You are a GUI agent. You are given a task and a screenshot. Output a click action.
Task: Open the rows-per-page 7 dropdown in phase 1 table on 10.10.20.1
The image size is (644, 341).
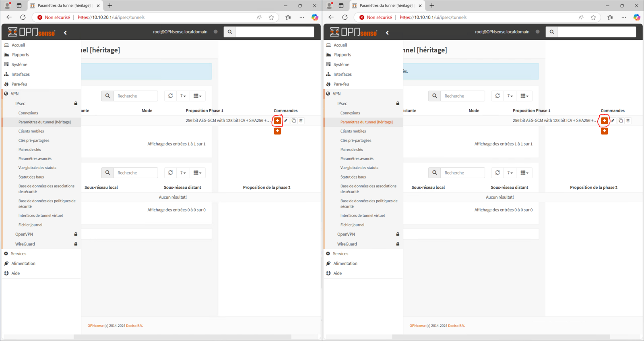(183, 96)
